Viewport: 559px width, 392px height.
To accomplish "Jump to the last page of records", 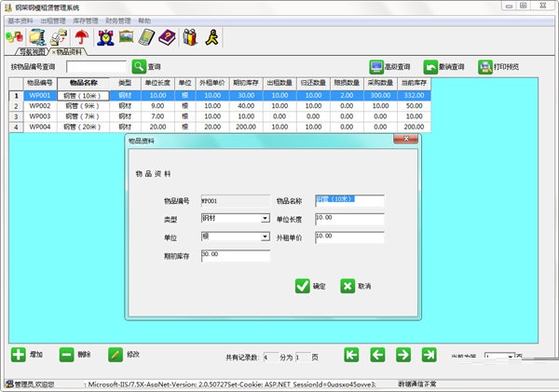I will 429,355.
